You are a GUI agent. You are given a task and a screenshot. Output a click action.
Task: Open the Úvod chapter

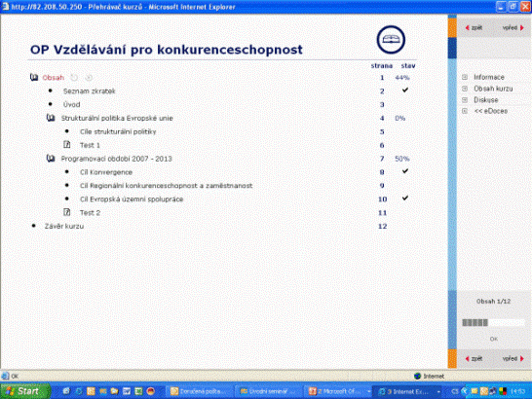click(x=71, y=104)
